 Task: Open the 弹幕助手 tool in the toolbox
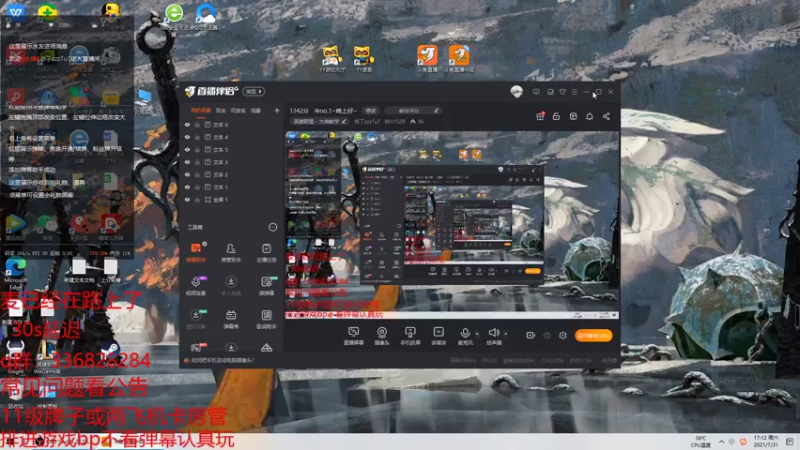coord(196,252)
